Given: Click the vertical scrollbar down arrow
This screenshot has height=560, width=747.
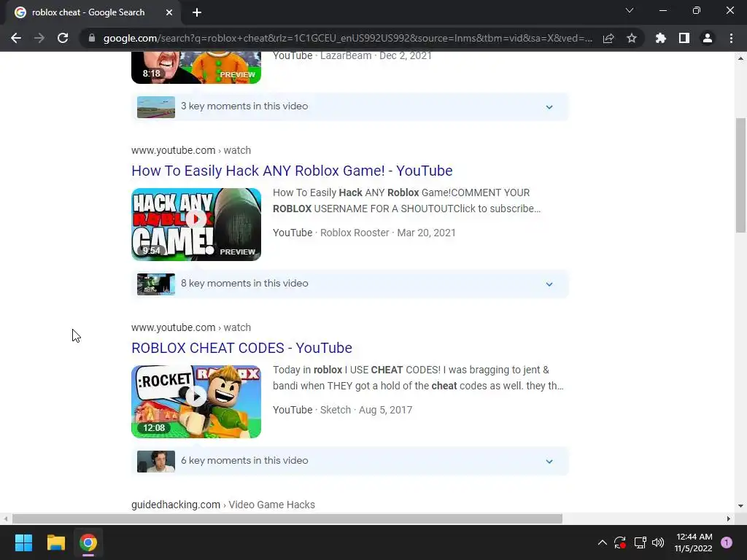Looking at the screenshot, I should (x=740, y=506).
